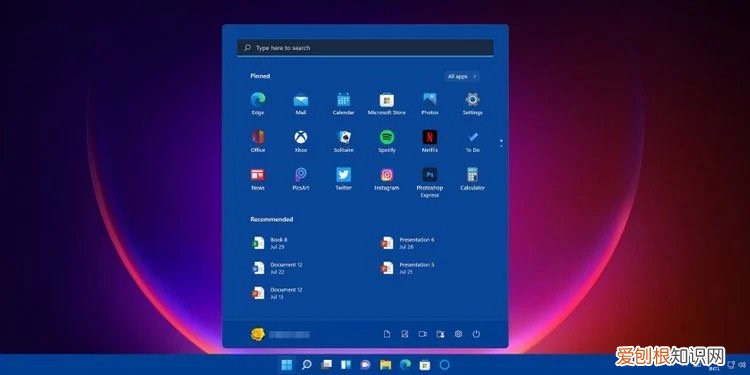Open the Chat icon on the taskbar
Image resolution: width=750 pixels, height=375 pixels.
[366, 365]
